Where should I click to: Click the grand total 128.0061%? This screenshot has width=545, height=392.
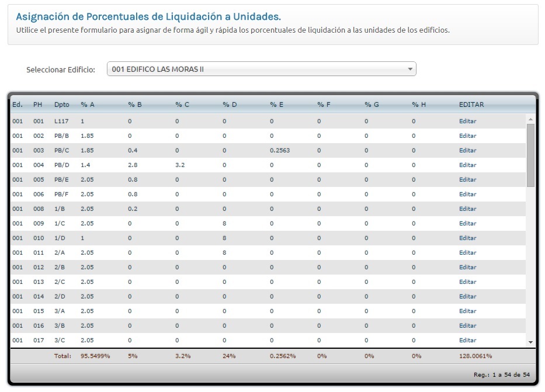(475, 356)
